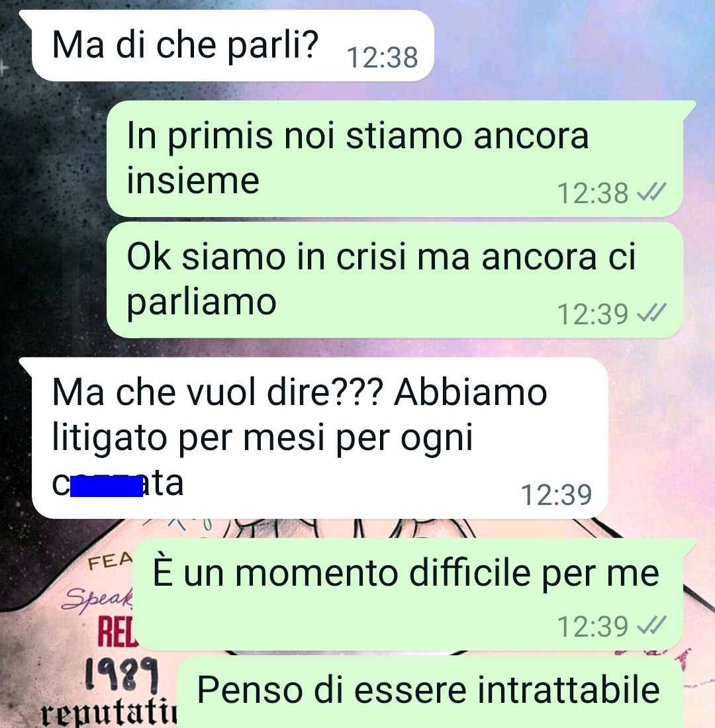Screen dimensions: 715x728
Task: Tap the 12:39 timestamp on 'Ma che vuol dire' message
Action: click(557, 494)
